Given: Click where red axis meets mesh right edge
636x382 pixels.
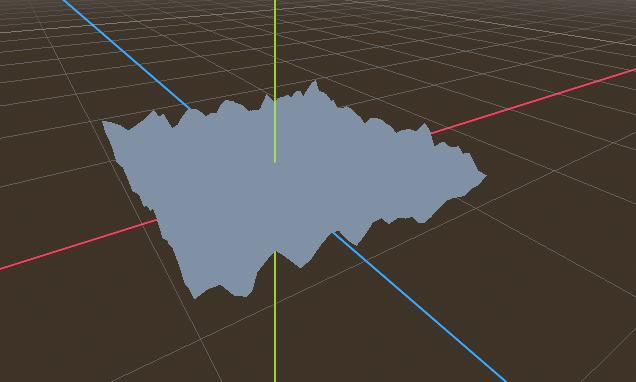Looking at the screenshot, I should [x=432, y=133].
